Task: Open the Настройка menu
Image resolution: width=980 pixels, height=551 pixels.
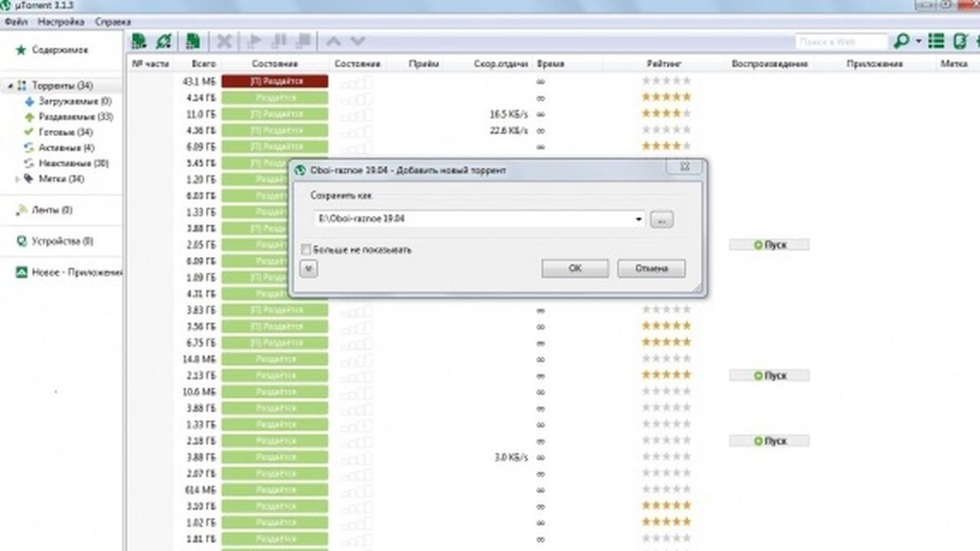Action: [61, 22]
